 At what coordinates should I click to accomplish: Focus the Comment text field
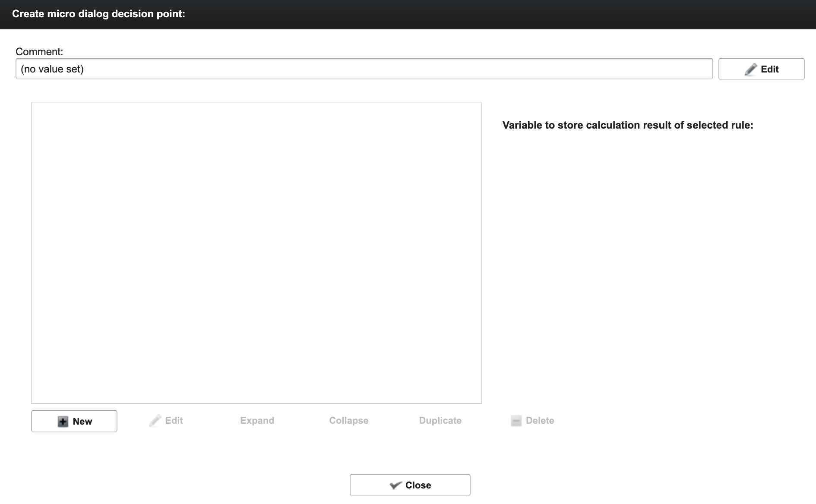(364, 69)
